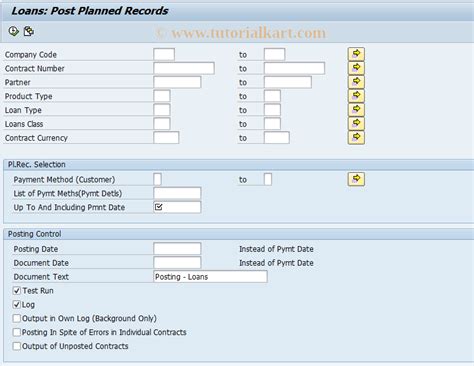Click the Document Text label
Screen dimensions: 474x366
click(x=41, y=277)
